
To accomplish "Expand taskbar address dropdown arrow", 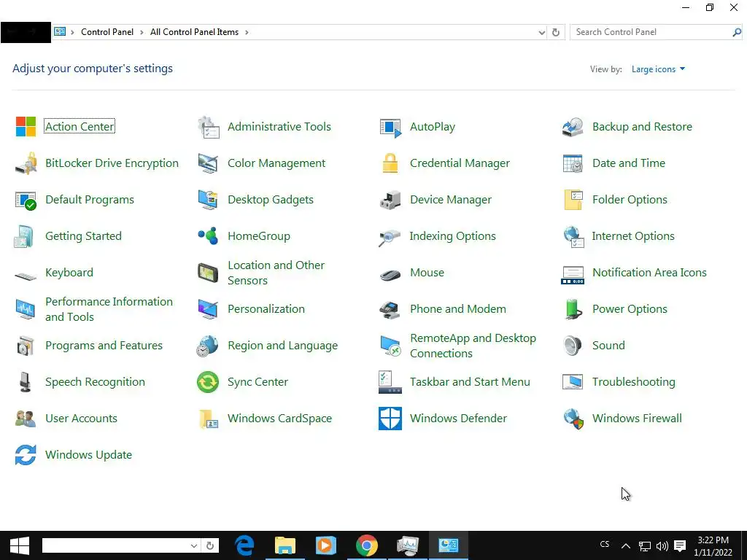I will point(194,545).
